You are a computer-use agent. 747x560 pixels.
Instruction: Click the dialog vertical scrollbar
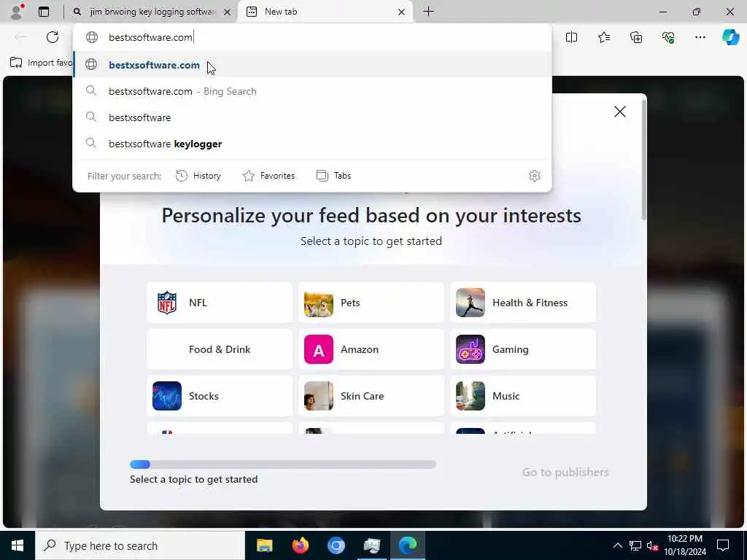pos(644,160)
